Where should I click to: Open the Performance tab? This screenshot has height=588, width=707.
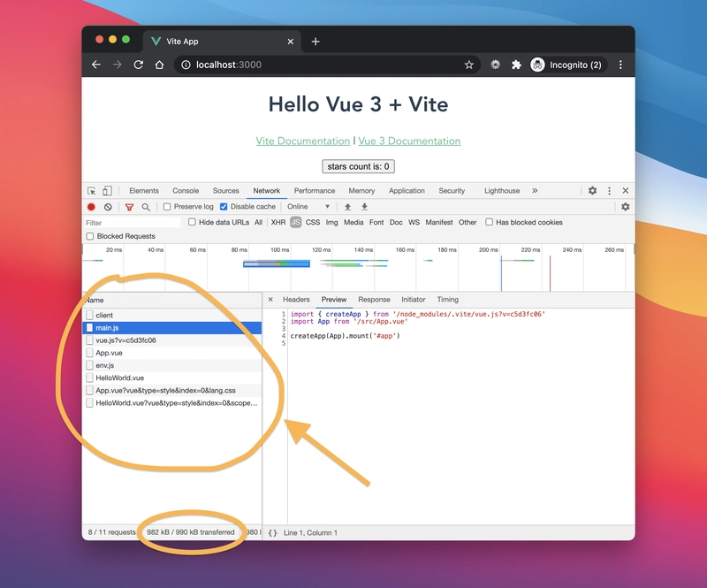click(x=315, y=191)
